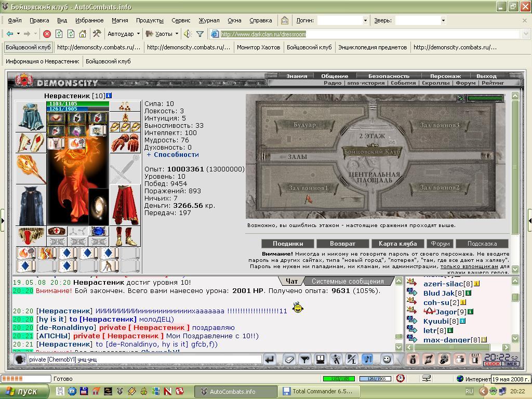Click the red stop loading icon
Screen dimensions: 532x399
pos(47,34)
